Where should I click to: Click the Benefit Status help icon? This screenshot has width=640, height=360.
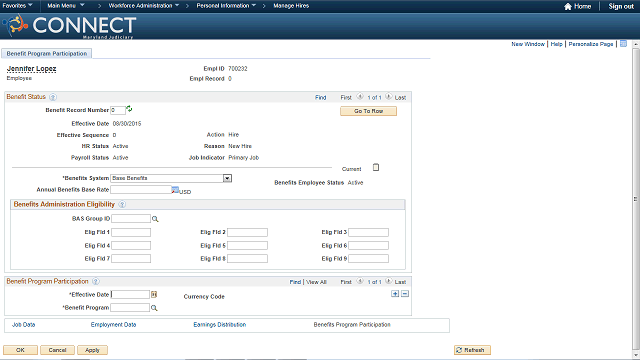coord(53,97)
